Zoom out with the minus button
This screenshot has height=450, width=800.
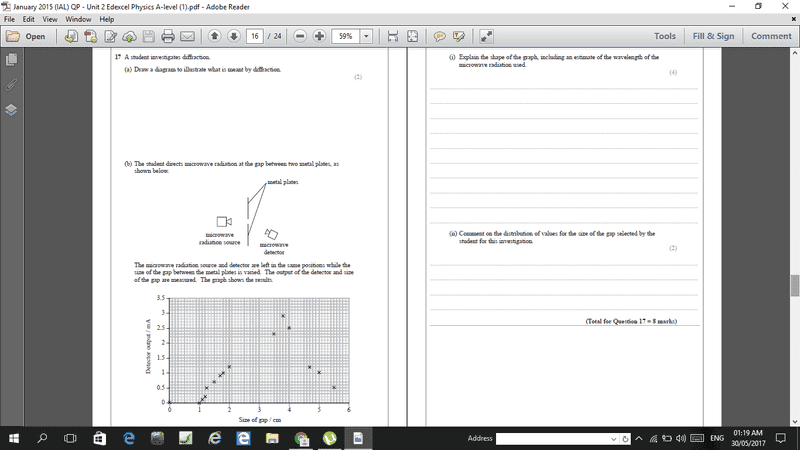(x=300, y=37)
